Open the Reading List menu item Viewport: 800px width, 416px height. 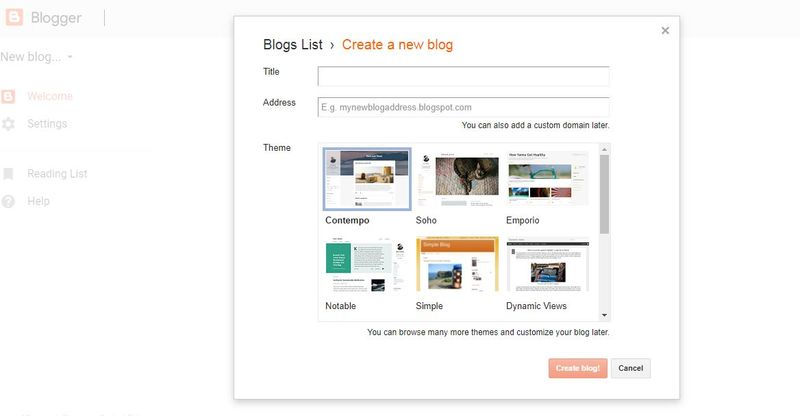click(x=57, y=174)
